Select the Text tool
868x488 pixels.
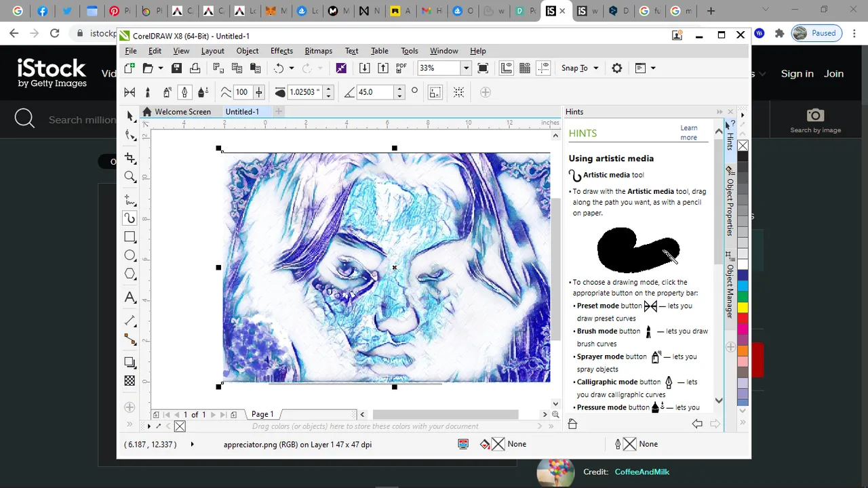click(130, 298)
